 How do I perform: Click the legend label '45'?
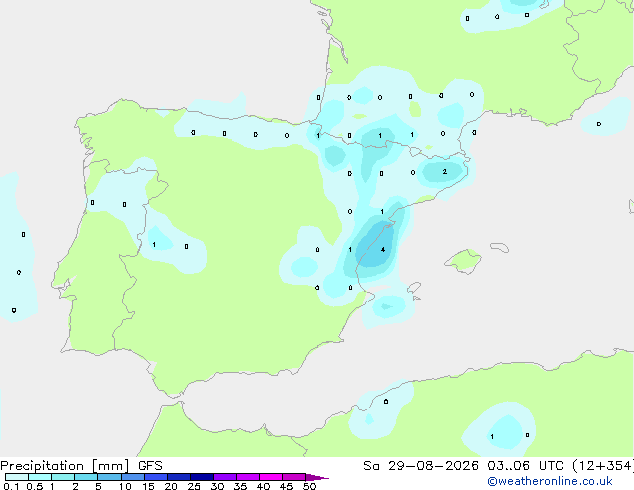(x=286, y=486)
